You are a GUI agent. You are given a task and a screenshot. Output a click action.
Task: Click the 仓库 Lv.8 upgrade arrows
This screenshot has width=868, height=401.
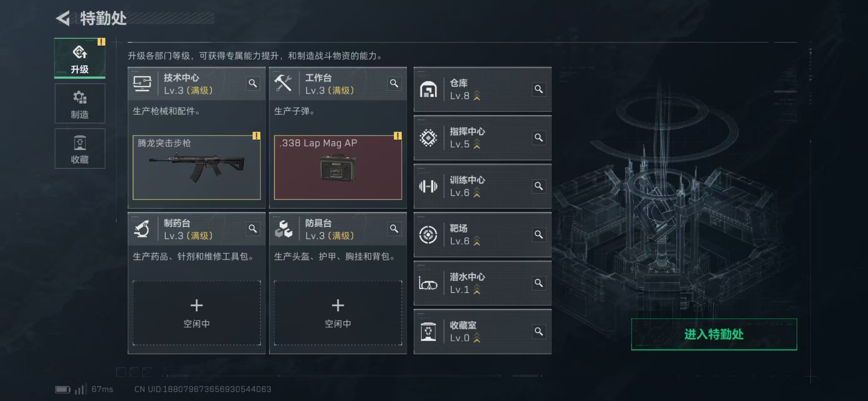[477, 96]
